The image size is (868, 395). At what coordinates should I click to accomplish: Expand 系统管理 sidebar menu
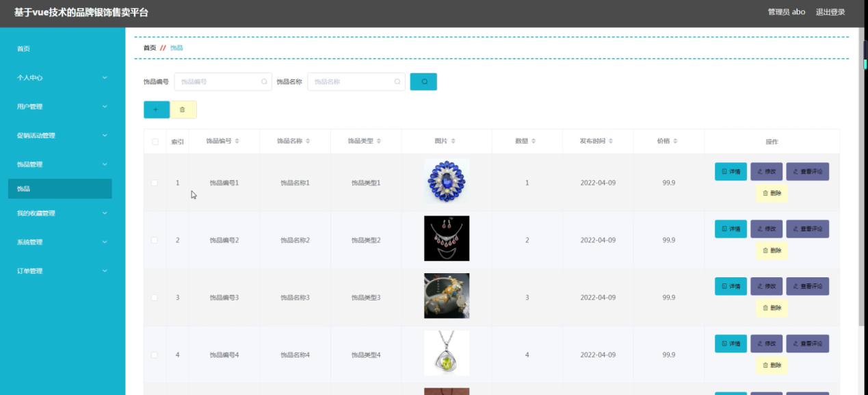click(x=62, y=242)
